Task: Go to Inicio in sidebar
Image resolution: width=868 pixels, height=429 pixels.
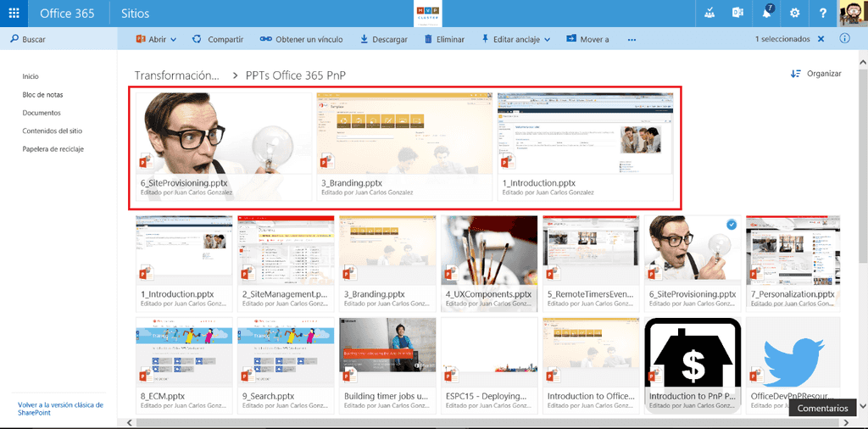Action: (x=31, y=76)
